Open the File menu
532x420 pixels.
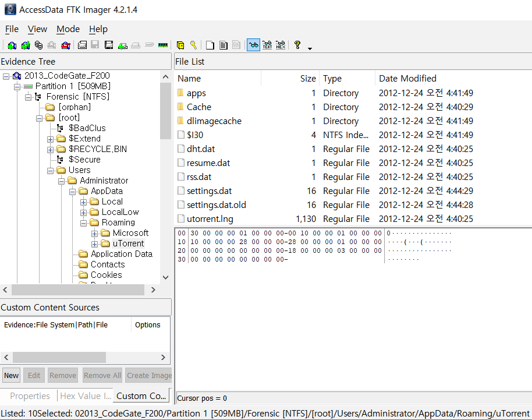coord(12,29)
